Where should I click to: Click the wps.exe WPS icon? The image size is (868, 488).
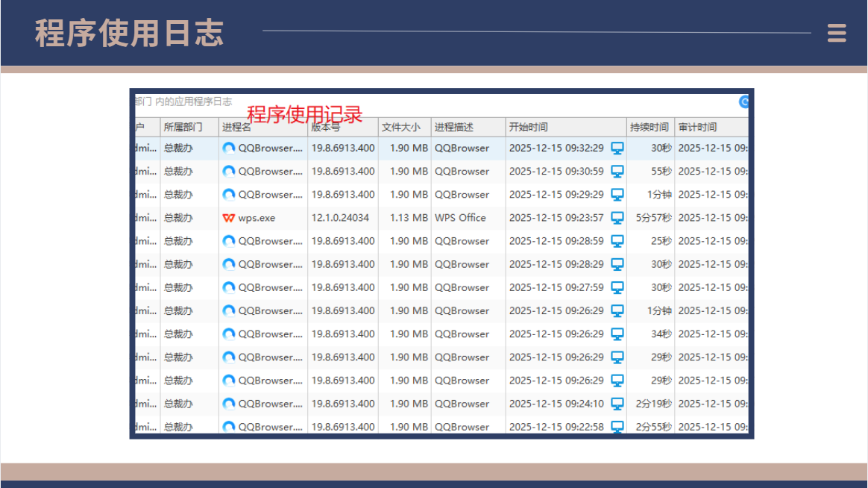click(229, 218)
